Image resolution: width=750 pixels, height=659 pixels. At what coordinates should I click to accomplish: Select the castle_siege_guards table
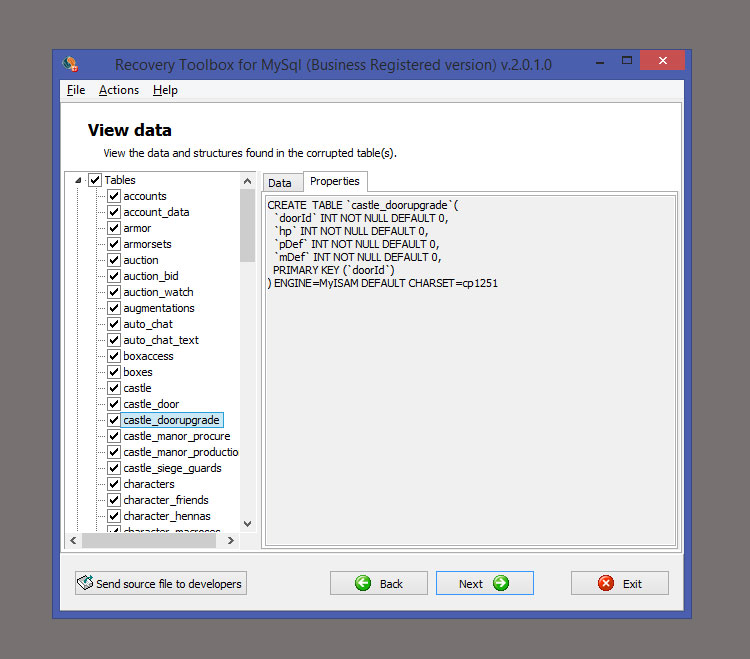click(172, 468)
